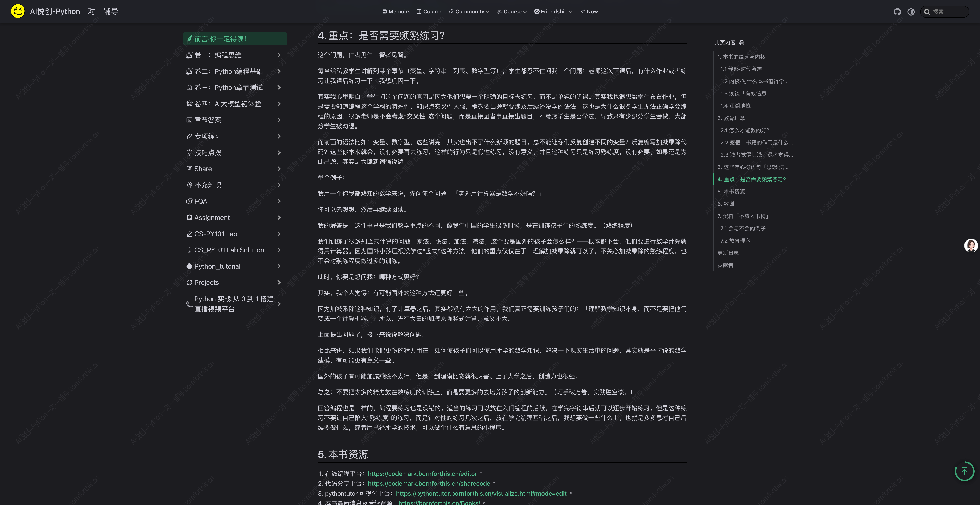
Task: Click icon beside CS_PY101 Lab Solution
Action: (x=189, y=250)
